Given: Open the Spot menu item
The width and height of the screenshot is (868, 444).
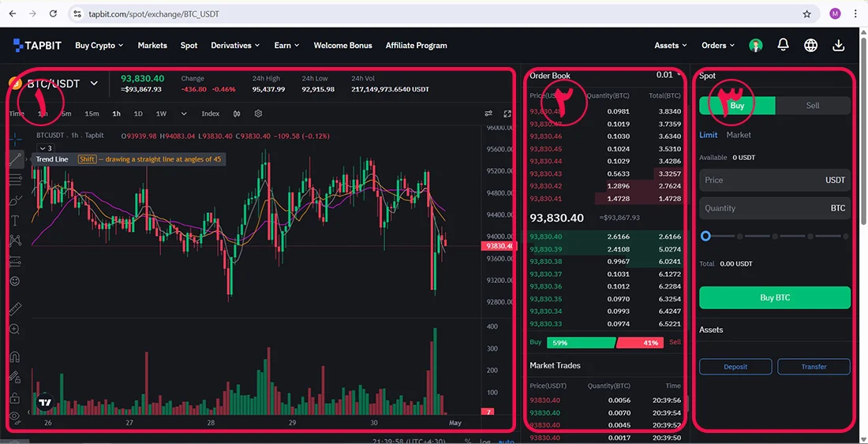Looking at the screenshot, I should [x=189, y=45].
